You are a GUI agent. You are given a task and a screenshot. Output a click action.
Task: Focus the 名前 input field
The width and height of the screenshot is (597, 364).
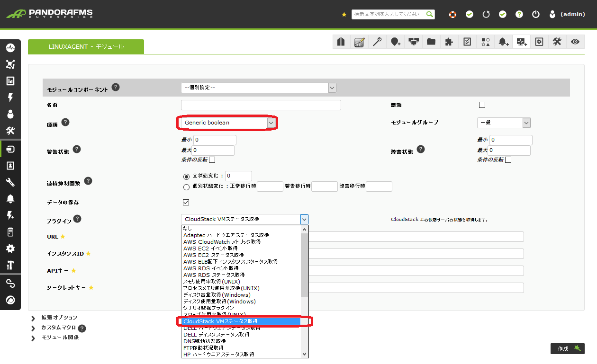[261, 105]
